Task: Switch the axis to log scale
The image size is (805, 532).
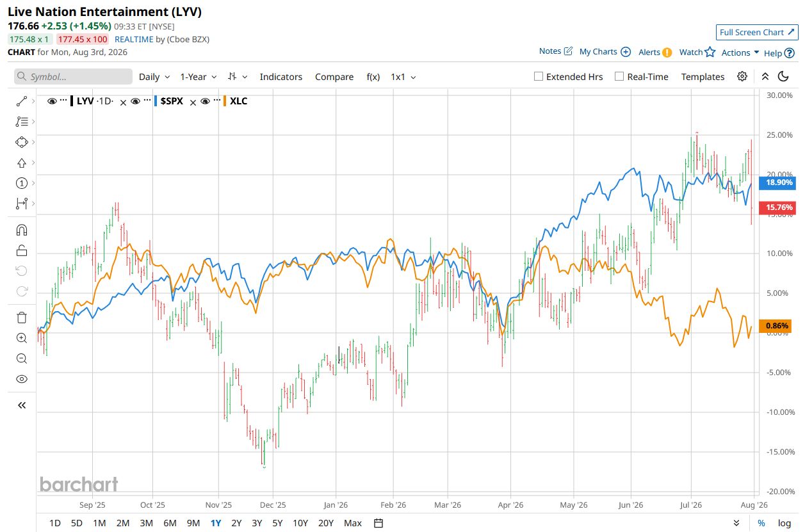Action: coord(785,523)
